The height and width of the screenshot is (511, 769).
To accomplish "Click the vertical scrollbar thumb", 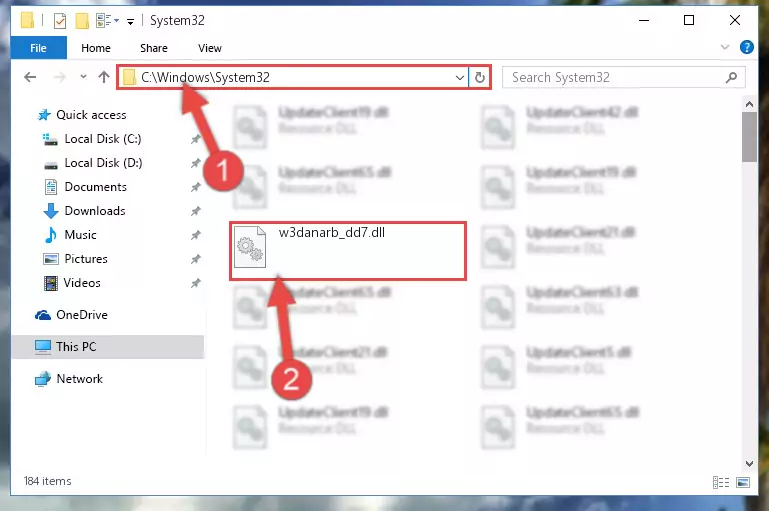I will coord(749,137).
